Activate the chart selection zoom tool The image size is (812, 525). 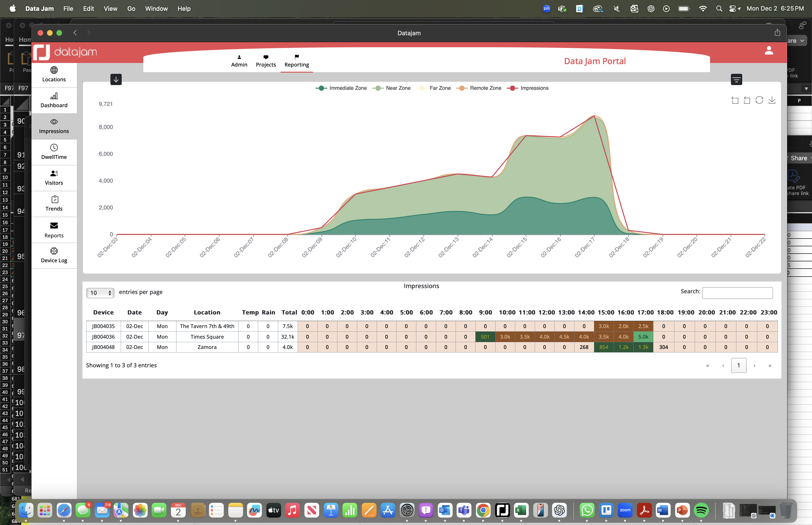point(735,100)
